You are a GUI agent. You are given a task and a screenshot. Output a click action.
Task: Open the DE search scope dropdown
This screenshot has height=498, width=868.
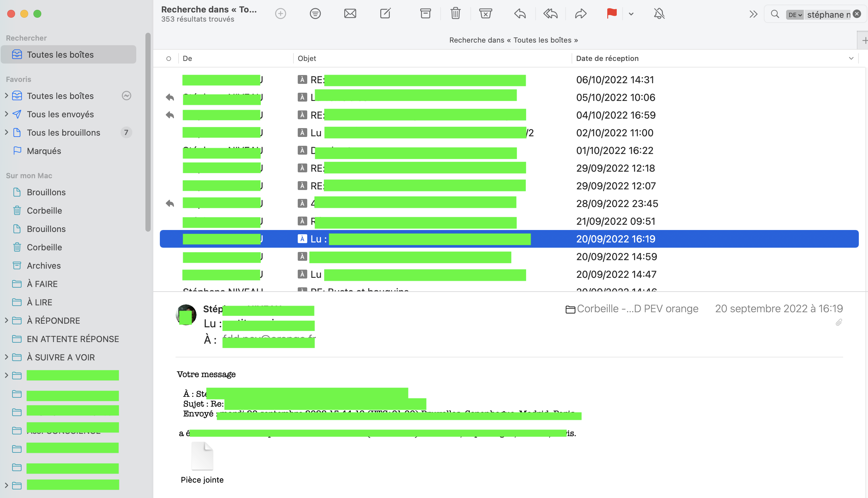coord(795,15)
